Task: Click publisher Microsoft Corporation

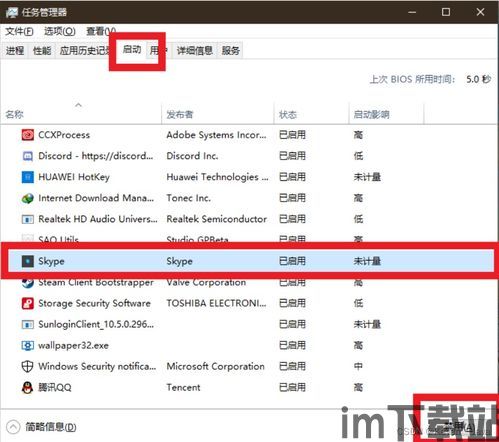Action: (x=215, y=366)
